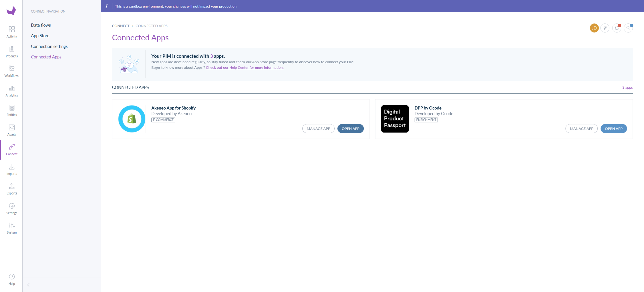Click Manage App for DPP by Ocode
Viewport: 644px width, 292px height.
point(581,128)
